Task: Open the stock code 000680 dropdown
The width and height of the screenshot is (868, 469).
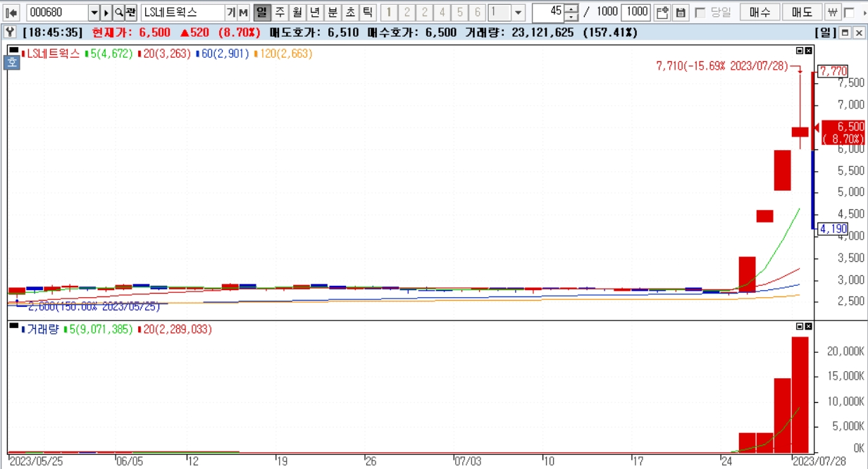Action: [x=94, y=12]
